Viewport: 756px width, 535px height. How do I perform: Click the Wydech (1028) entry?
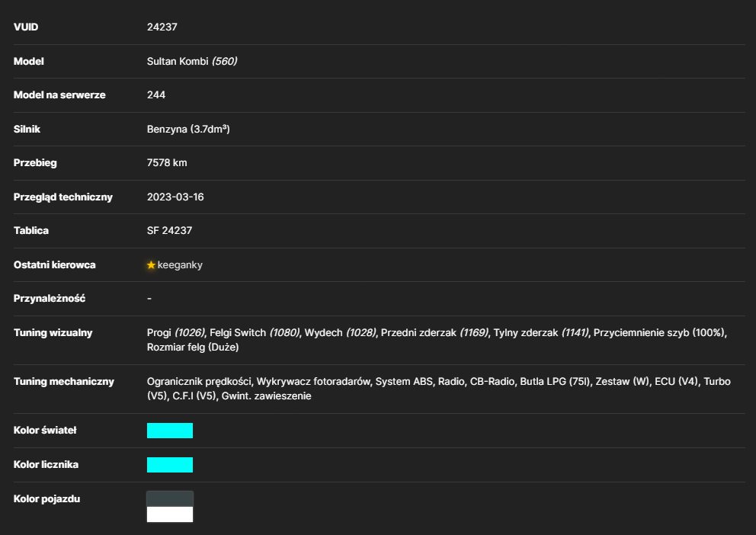341,332
